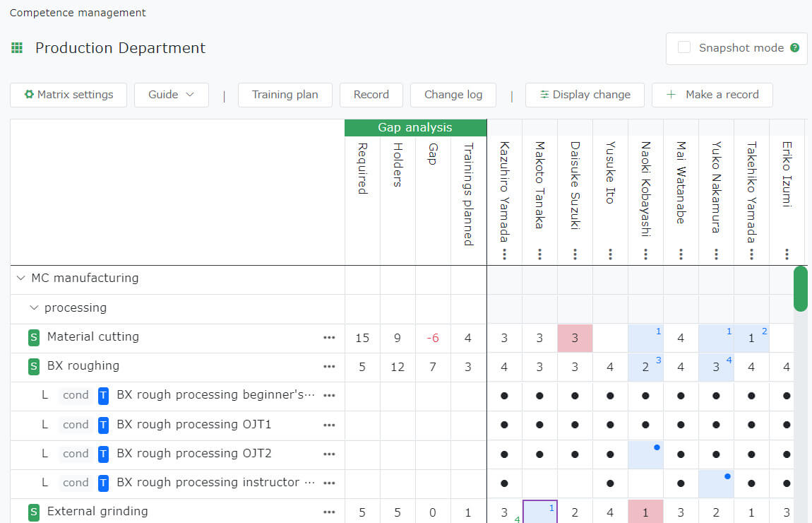Open options menu for Makoto Tanaka column
Viewport: 812px width, 523px height.
point(539,254)
